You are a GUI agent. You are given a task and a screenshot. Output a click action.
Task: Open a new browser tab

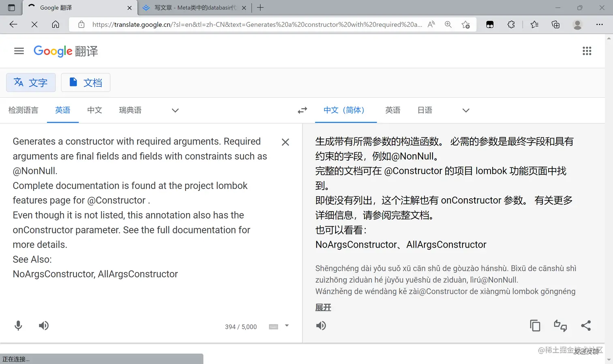[260, 8]
